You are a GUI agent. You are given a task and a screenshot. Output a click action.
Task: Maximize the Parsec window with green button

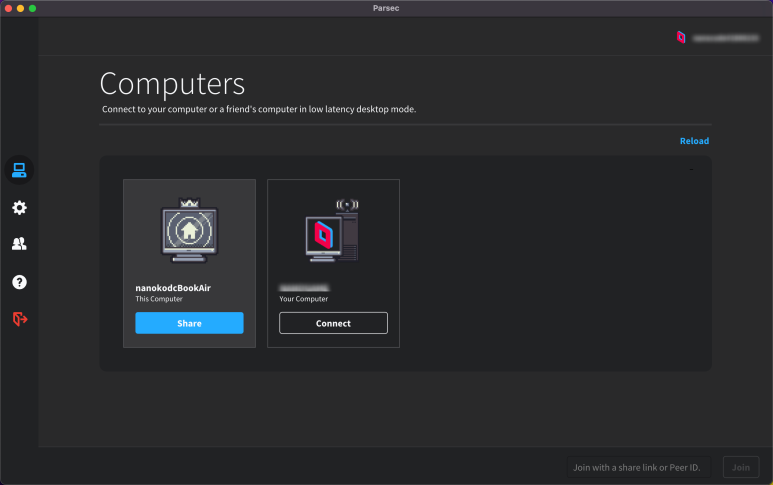(33, 8)
